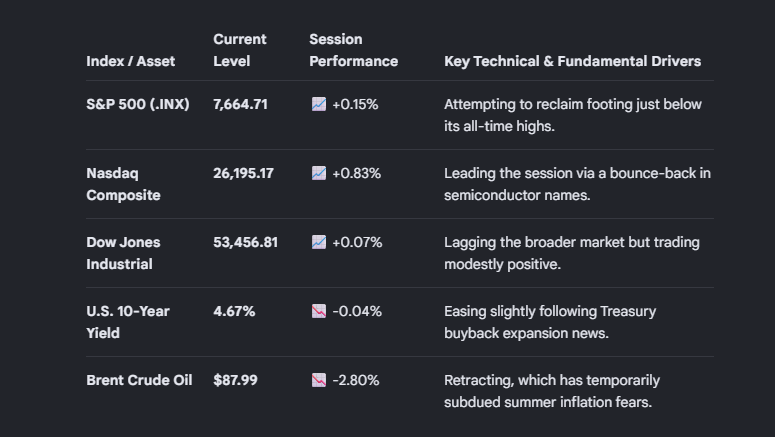Click the 26,195.17 level value
Image resolution: width=775 pixels, height=437 pixels.
[243, 174]
